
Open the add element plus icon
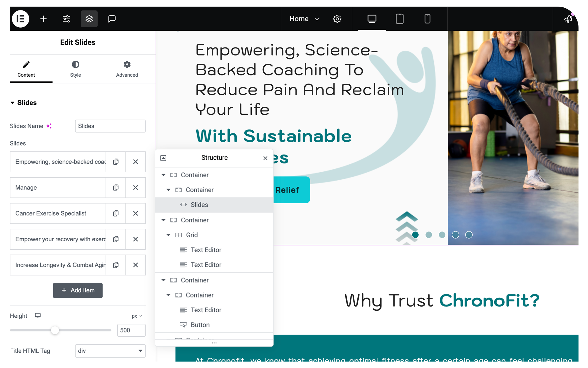[43, 19]
